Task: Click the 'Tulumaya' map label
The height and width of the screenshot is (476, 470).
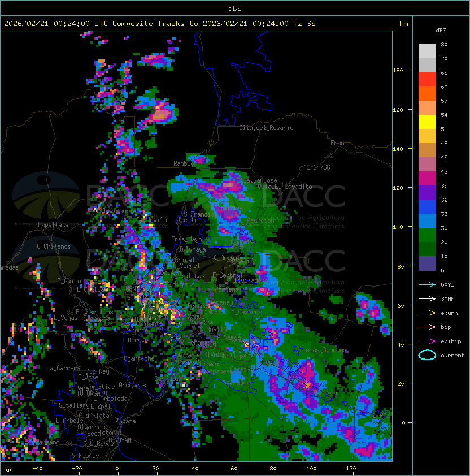Action: (193, 249)
